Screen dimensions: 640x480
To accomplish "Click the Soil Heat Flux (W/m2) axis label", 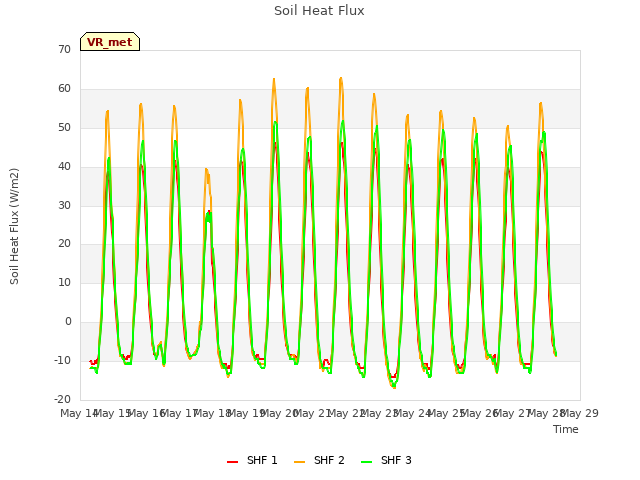I will click(x=14, y=226).
